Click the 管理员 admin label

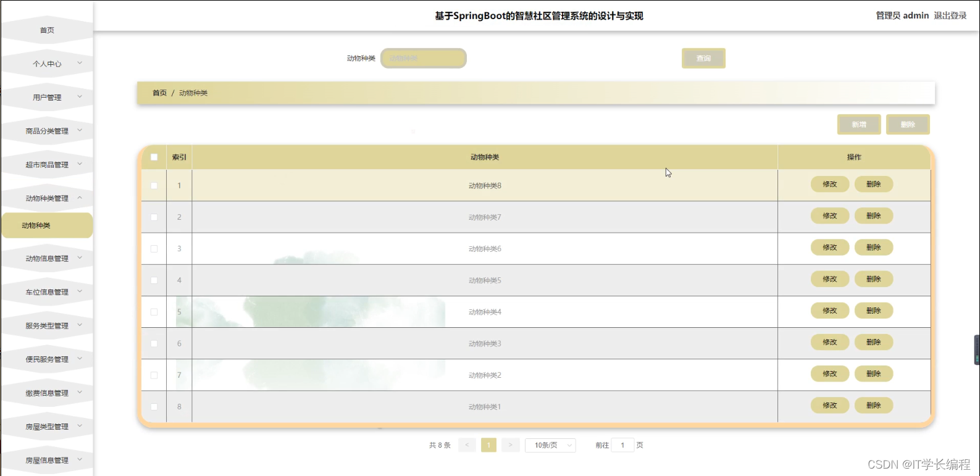point(902,15)
